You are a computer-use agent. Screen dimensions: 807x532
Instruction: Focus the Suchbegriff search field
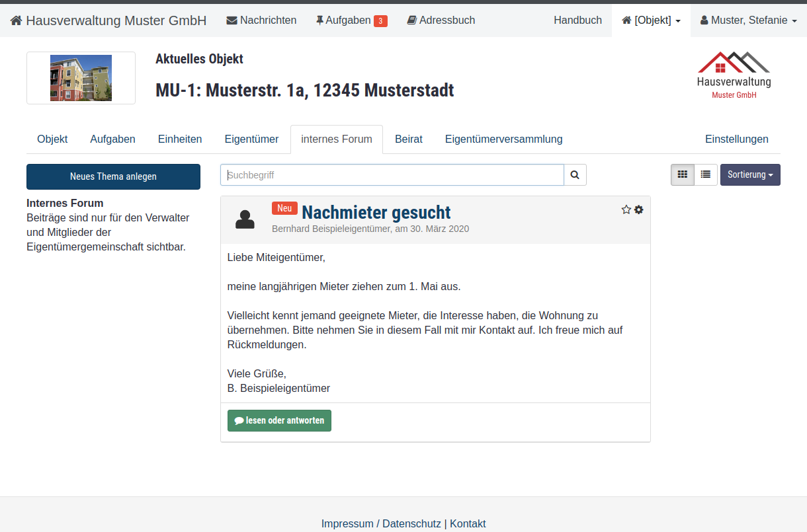[x=392, y=175]
